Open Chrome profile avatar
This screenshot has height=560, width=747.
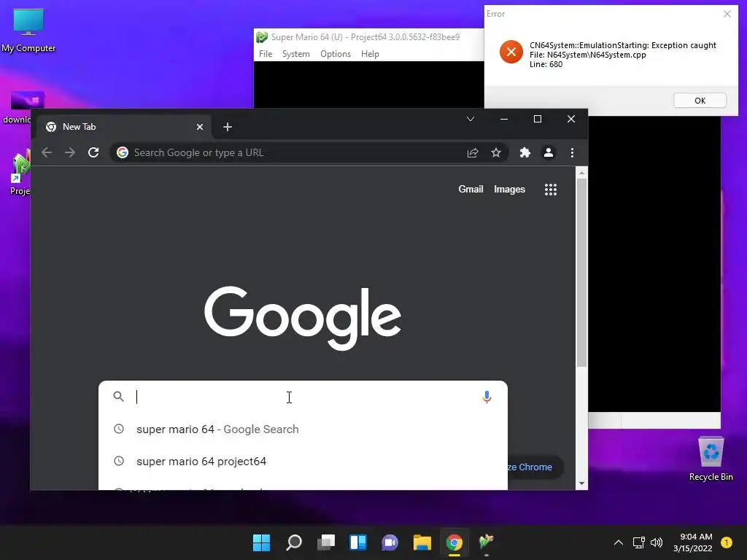[x=549, y=152]
